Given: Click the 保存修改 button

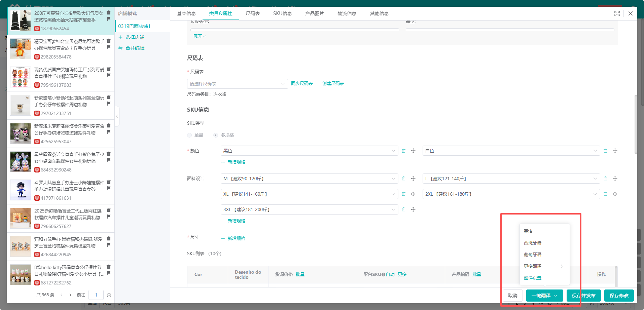Looking at the screenshot, I should tap(619, 296).
